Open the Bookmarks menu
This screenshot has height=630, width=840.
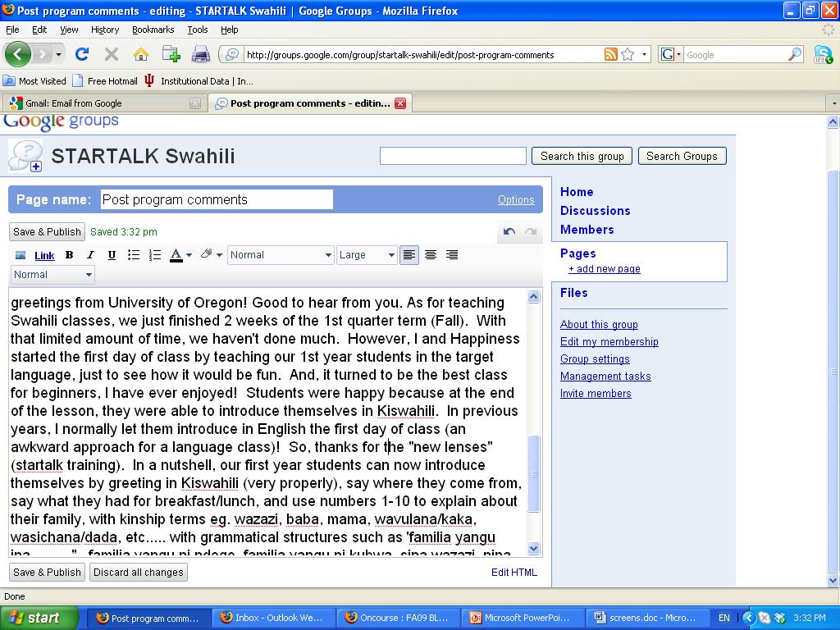coord(153,30)
